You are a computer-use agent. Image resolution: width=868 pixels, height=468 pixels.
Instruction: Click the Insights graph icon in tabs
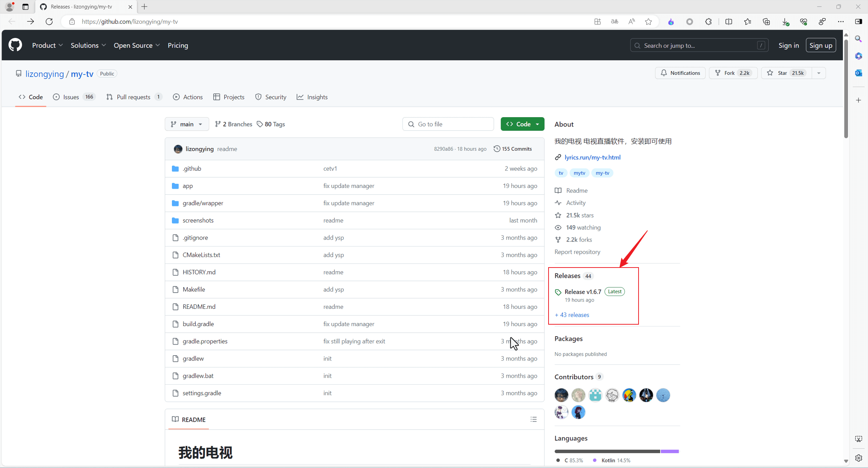pos(301,97)
